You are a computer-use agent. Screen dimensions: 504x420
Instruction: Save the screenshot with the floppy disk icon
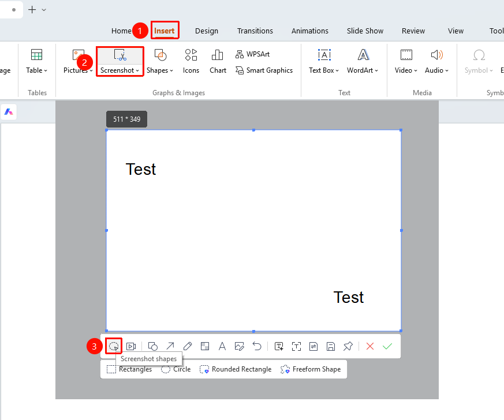pyautogui.click(x=331, y=346)
